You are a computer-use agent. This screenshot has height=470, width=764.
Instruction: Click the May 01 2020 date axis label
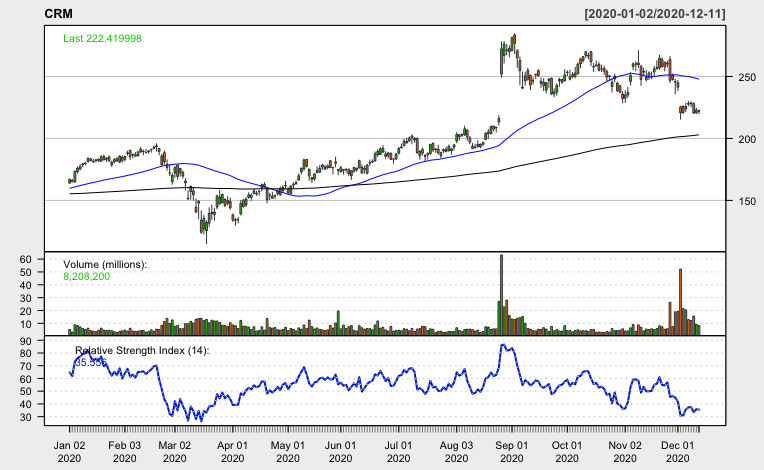(287, 452)
